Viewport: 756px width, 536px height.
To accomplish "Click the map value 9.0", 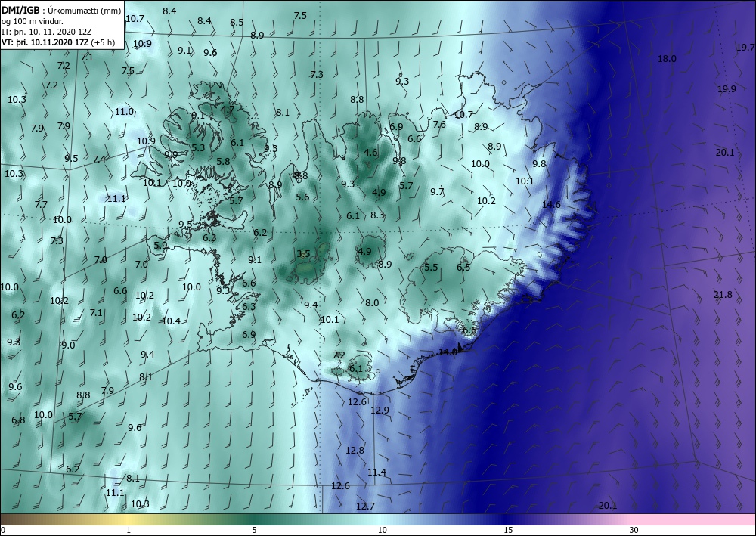I will pyautogui.click(x=68, y=345).
